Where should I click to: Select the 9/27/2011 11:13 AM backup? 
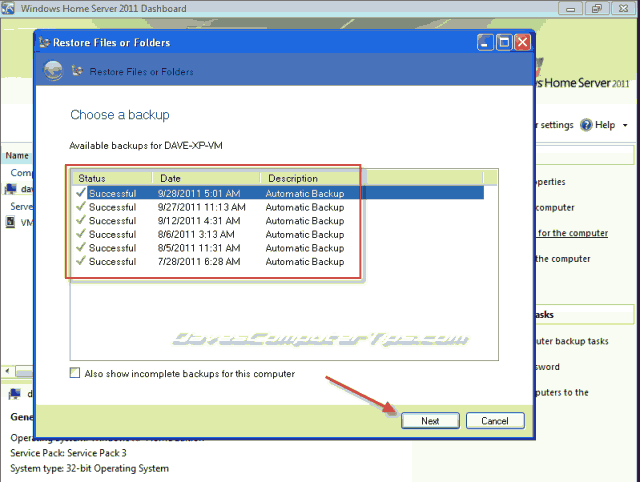(278, 207)
